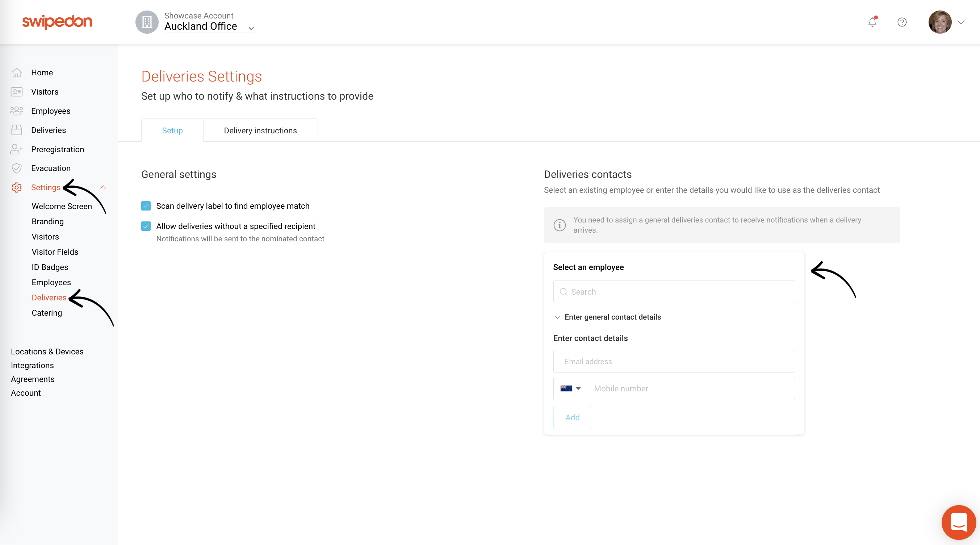Open the Auckland Office location dropdown
This screenshot has width=980, height=545.
coord(209,26)
